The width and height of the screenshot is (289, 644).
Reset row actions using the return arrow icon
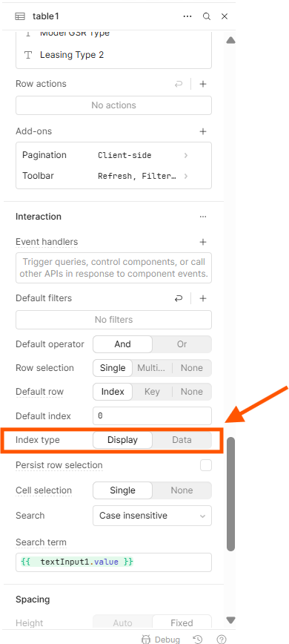pos(179,84)
